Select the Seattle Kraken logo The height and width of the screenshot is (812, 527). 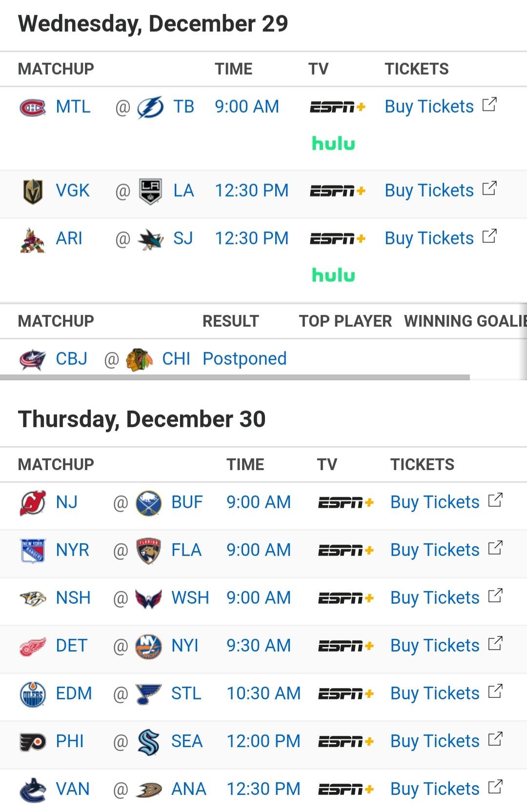click(148, 742)
